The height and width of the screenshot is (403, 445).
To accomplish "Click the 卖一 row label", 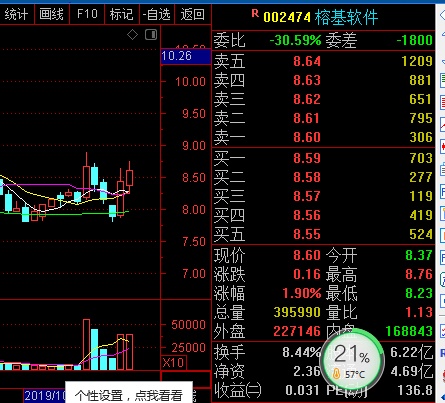I will (x=229, y=137).
